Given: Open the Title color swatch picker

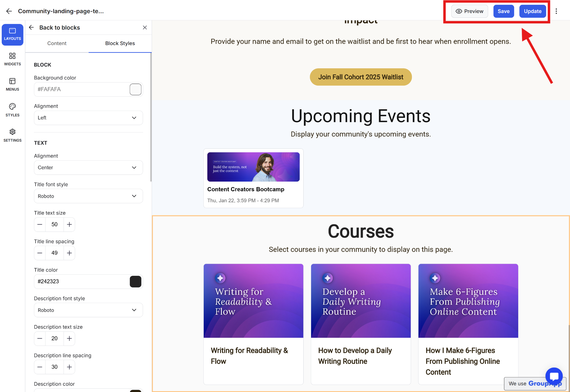Looking at the screenshot, I should 136,281.
